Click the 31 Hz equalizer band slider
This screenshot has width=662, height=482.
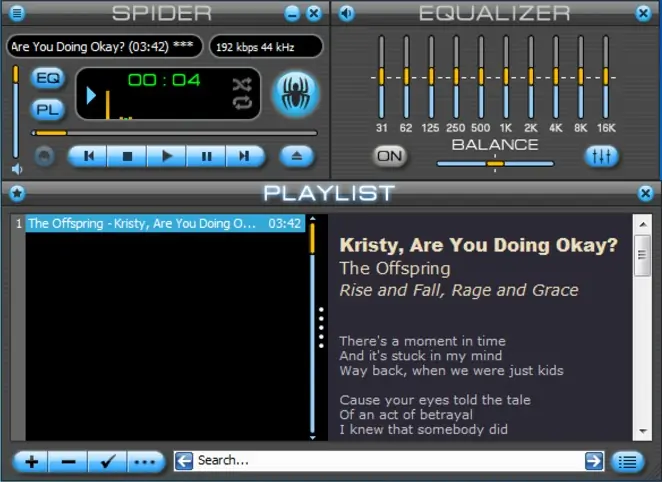(381, 77)
